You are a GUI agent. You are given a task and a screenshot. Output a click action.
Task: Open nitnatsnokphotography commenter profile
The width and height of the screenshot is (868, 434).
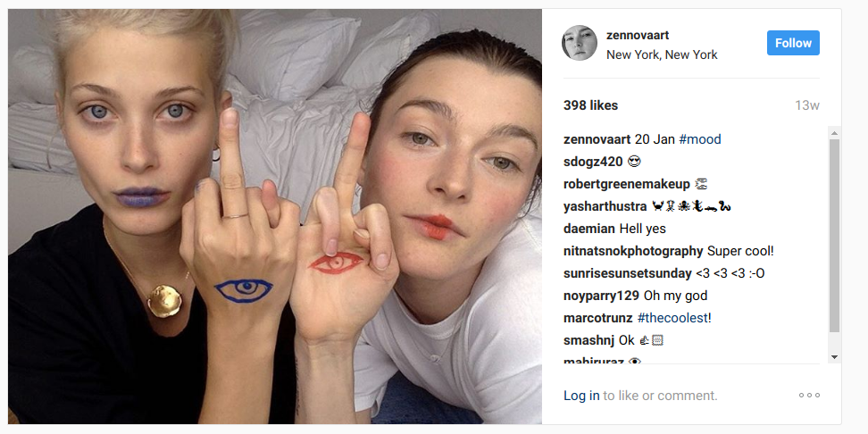[x=633, y=251]
